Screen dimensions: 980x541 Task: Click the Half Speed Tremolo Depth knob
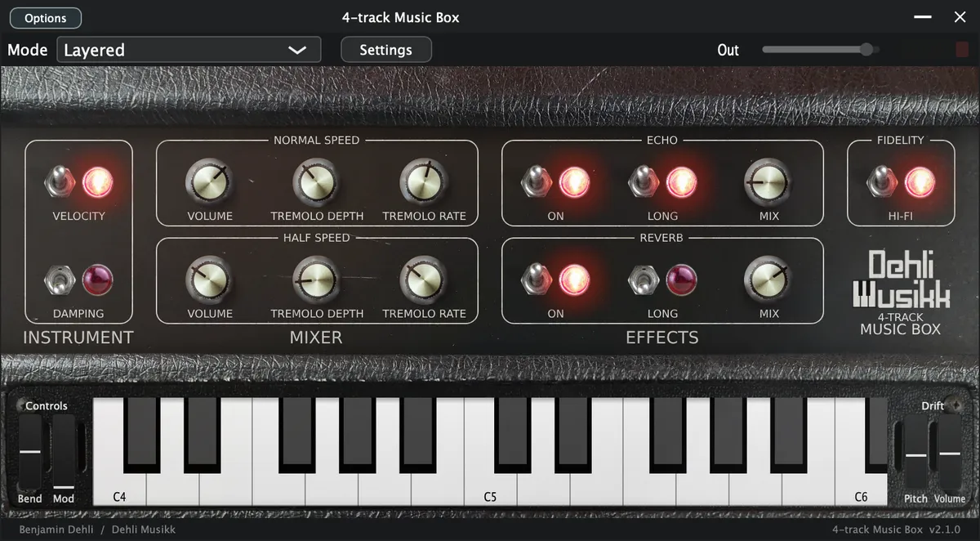point(317,280)
